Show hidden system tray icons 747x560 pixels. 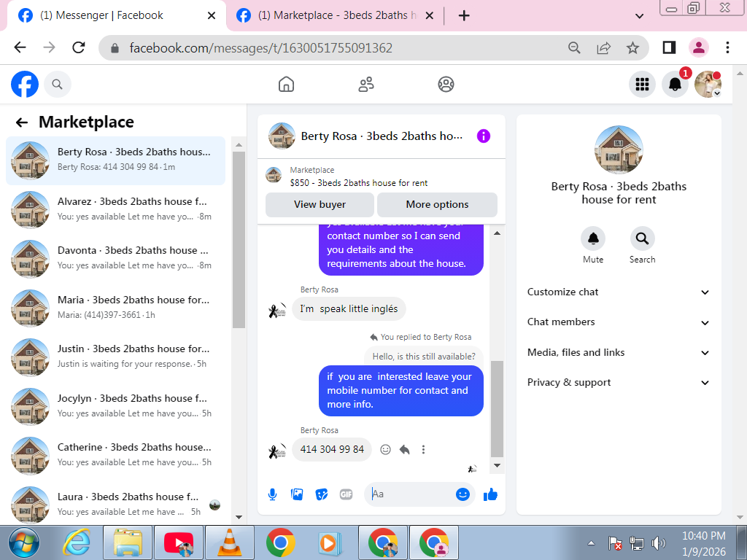(x=591, y=542)
